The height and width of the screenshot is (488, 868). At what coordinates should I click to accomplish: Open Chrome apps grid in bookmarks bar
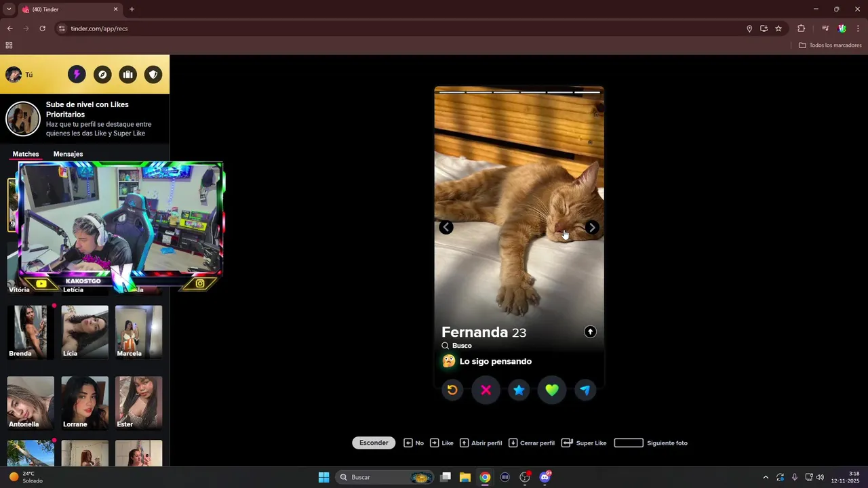[9, 45]
